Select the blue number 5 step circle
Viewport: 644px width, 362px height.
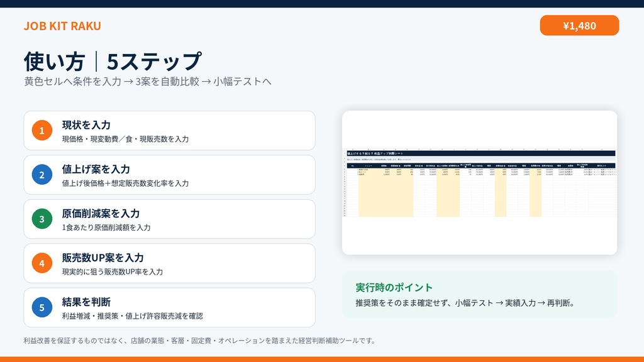point(42,307)
